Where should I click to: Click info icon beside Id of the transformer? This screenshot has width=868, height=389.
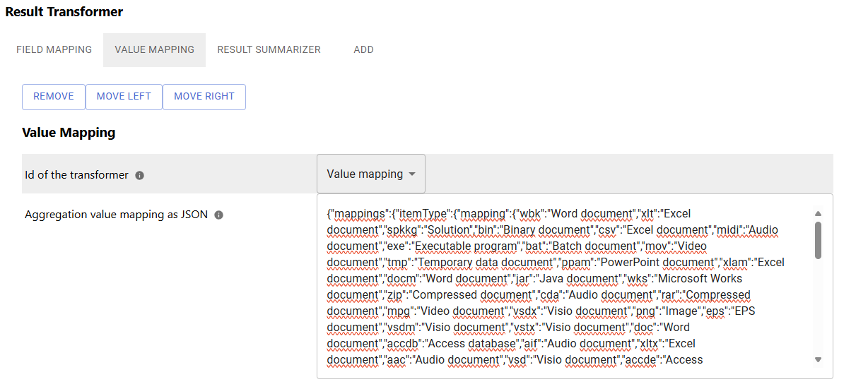click(139, 175)
